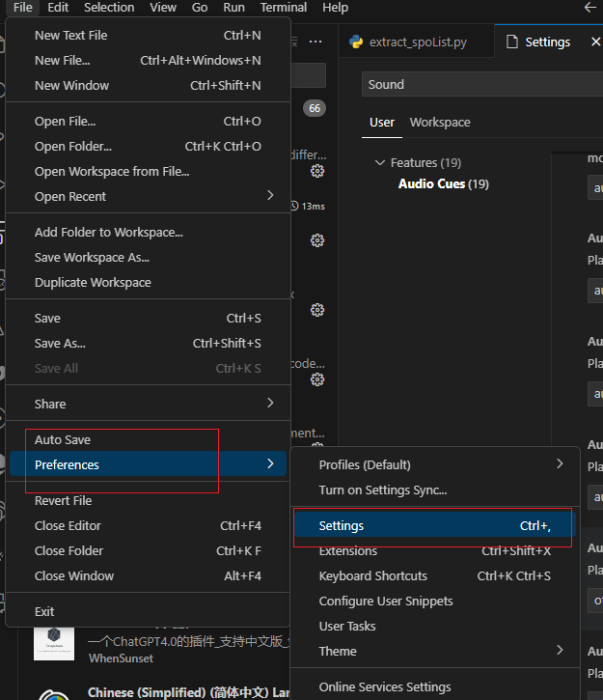Choose Duplicate Workspace

[148, 282]
